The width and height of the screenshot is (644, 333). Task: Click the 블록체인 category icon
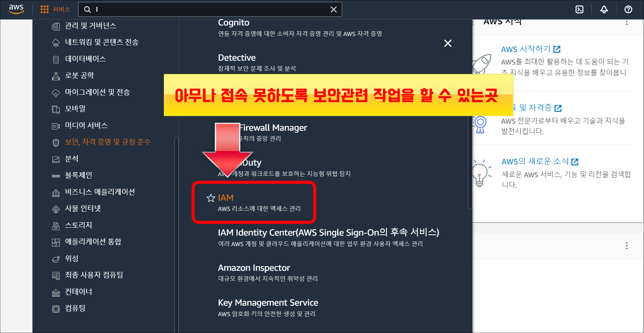click(56, 176)
